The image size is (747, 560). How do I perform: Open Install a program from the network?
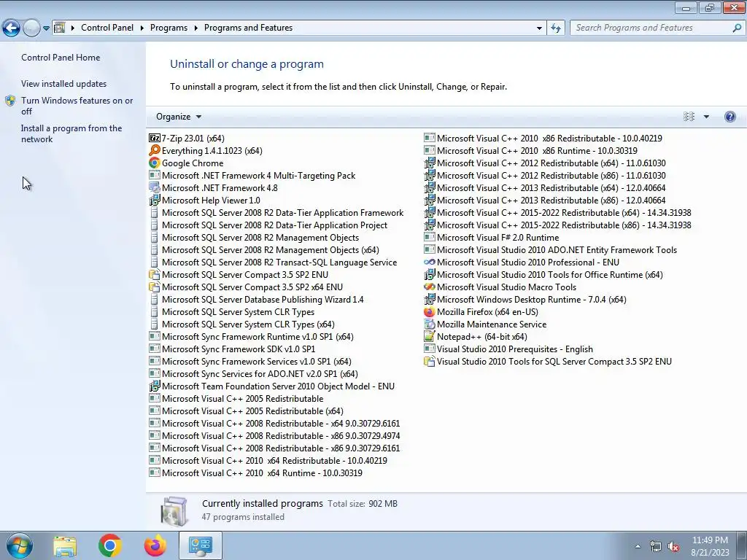tap(71, 134)
